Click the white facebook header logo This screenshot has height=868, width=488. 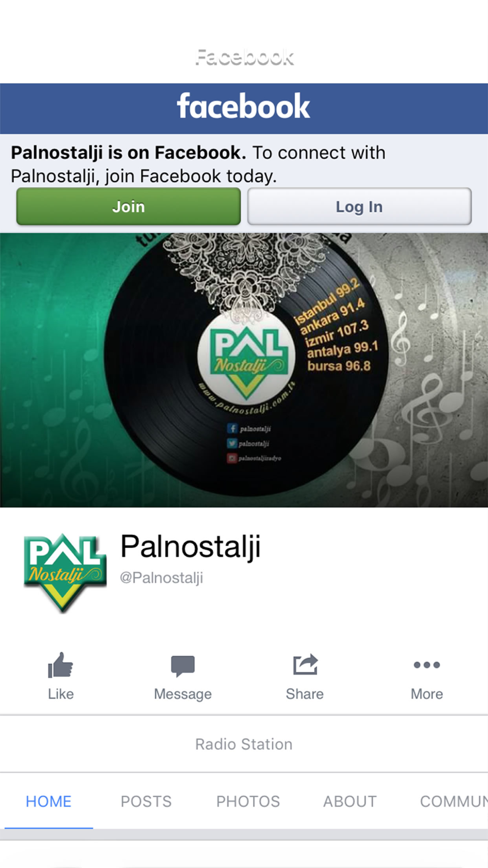[244, 107]
